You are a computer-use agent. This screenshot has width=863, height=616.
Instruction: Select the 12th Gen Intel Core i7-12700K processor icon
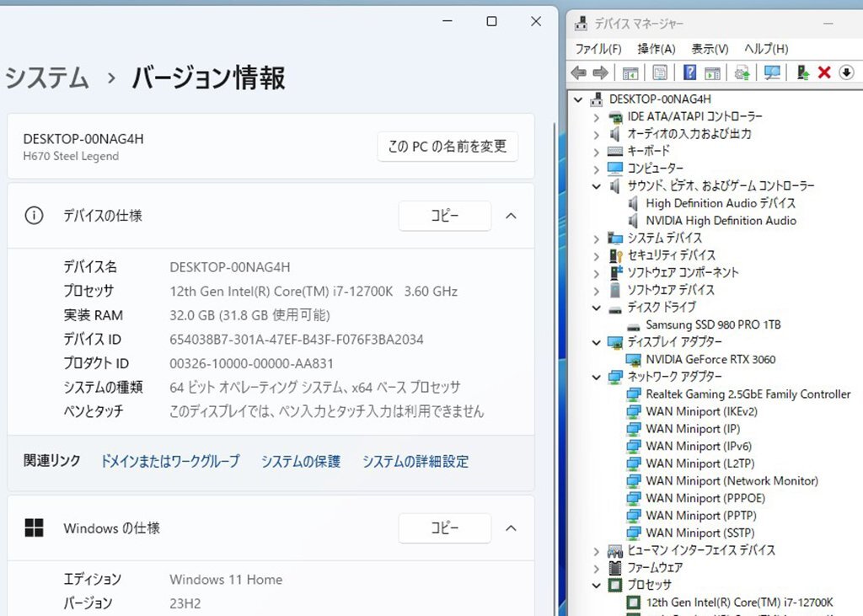click(x=634, y=603)
